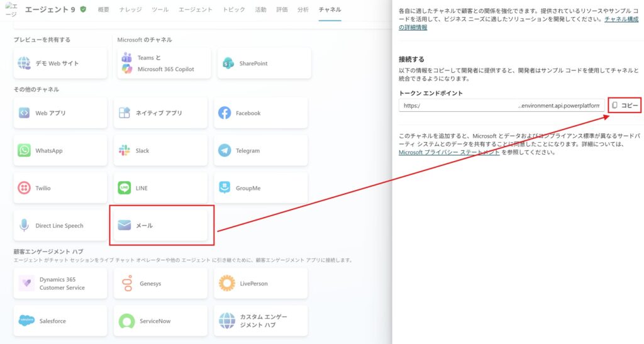Open the Telegram channel tile
This screenshot has height=344, width=644.
point(260,151)
